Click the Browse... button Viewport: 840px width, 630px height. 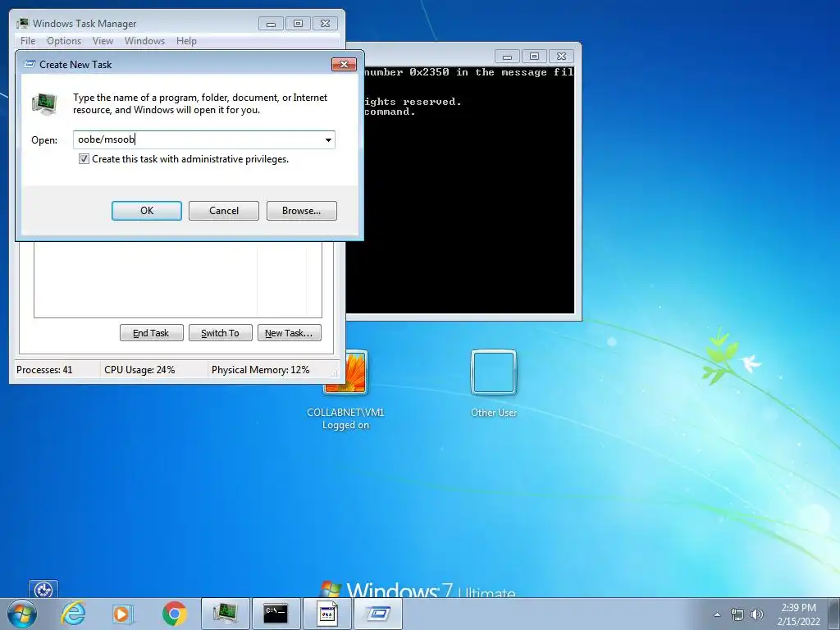coord(302,211)
